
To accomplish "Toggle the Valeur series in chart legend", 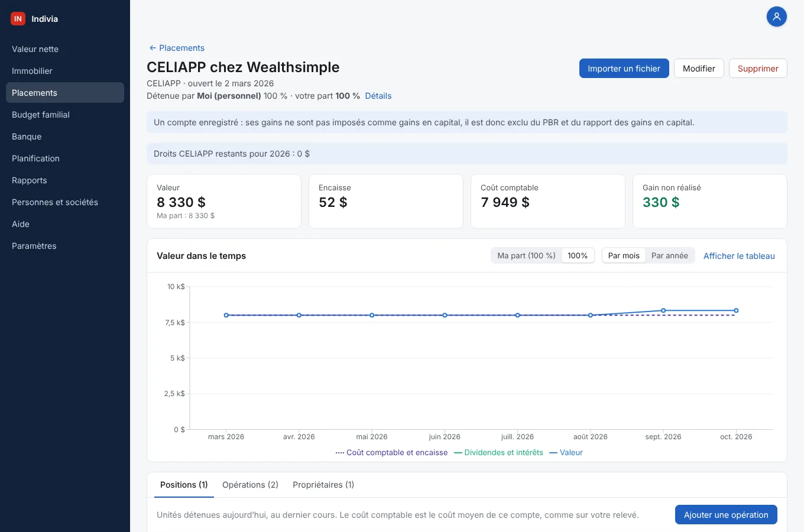I will coord(566,453).
